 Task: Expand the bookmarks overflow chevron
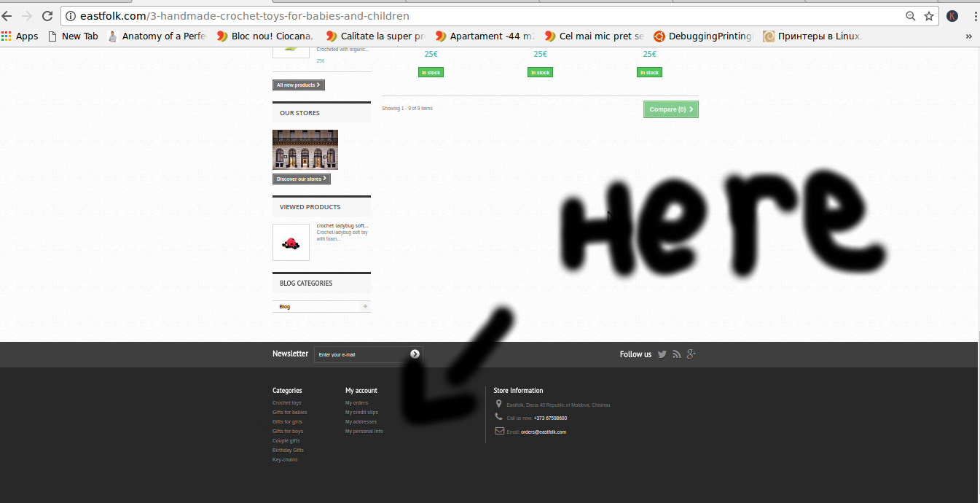969,36
